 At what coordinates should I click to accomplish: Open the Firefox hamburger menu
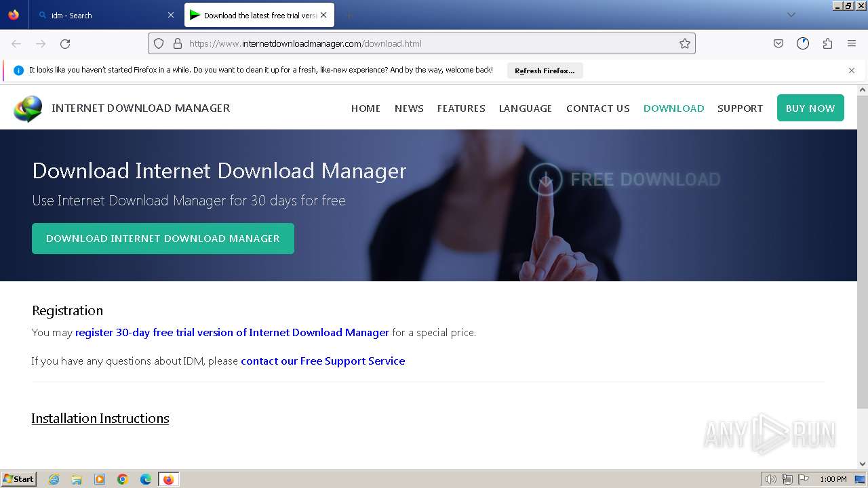pos(852,43)
